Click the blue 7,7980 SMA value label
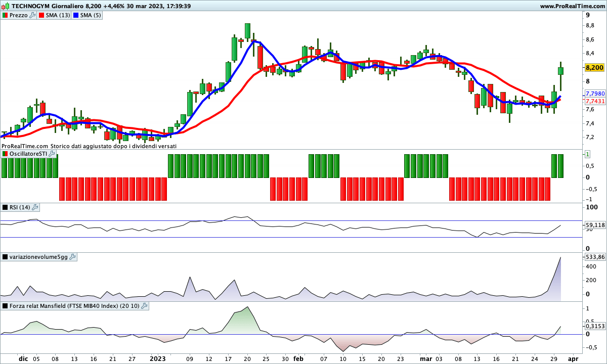This screenshot has height=364, width=607. [595, 94]
